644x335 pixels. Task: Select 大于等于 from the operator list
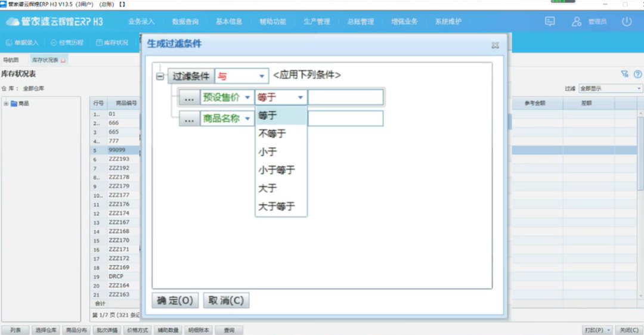(281, 206)
